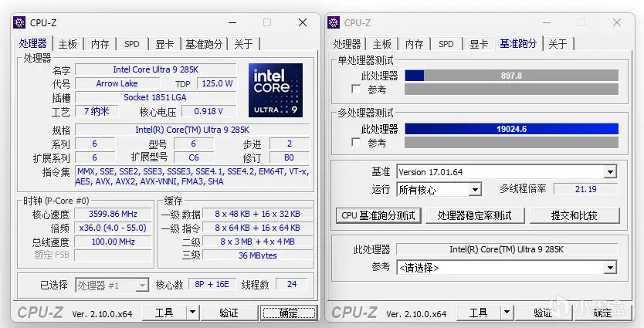Open the 运行 所有核心 dropdown
The image size is (644, 328).
pyautogui.click(x=475, y=190)
